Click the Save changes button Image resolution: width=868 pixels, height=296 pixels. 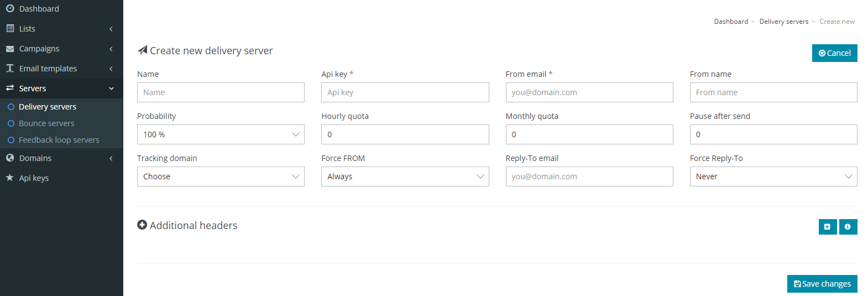(x=822, y=284)
